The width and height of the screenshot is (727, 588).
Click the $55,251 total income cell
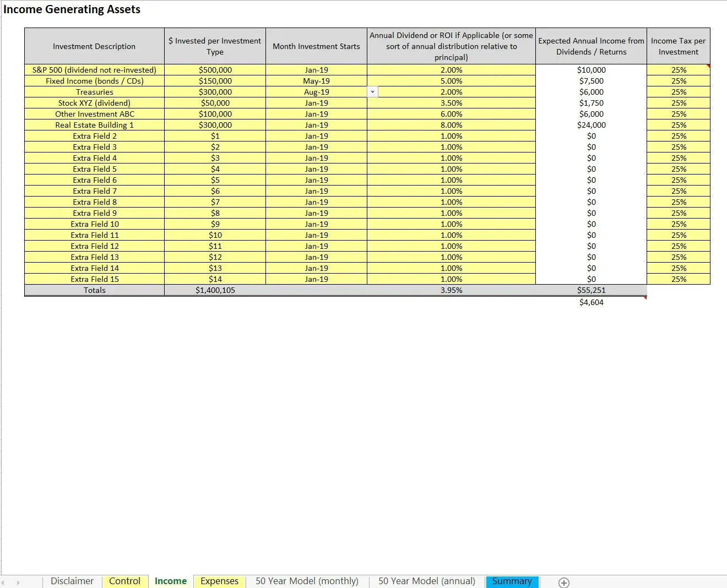click(x=591, y=290)
